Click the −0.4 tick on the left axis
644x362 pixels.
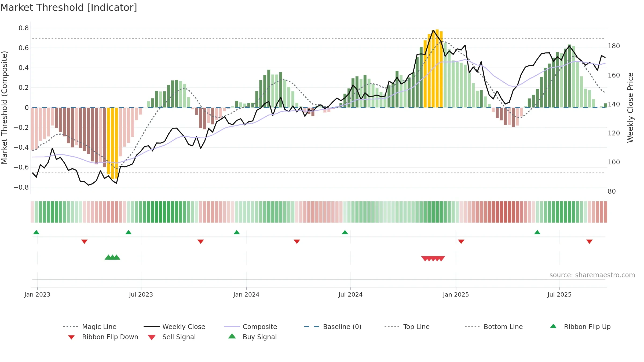(x=21, y=147)
